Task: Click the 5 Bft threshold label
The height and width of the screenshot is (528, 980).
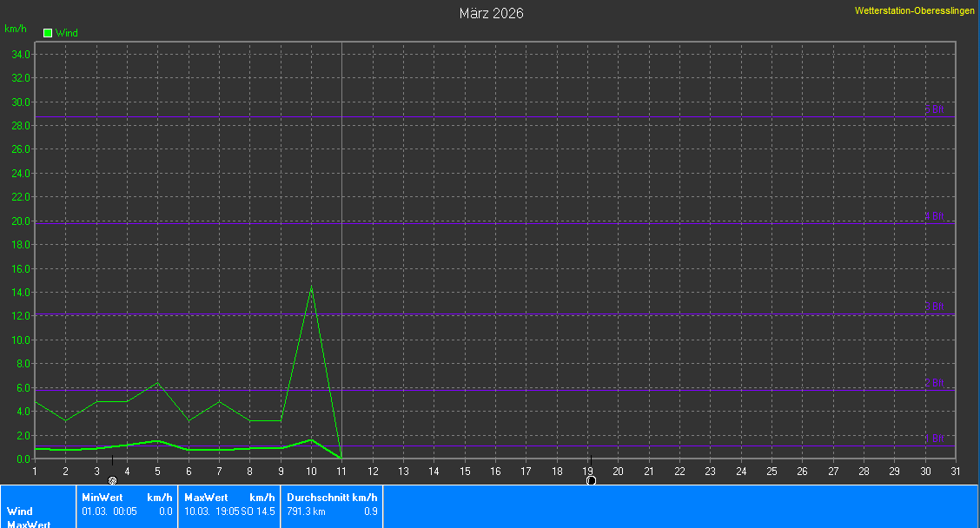Action: [x=935, y=110]
